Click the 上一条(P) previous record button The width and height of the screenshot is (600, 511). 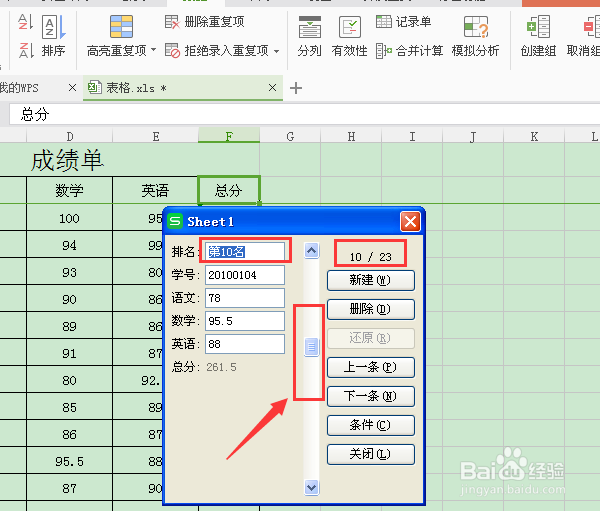(x=370, y=367)
